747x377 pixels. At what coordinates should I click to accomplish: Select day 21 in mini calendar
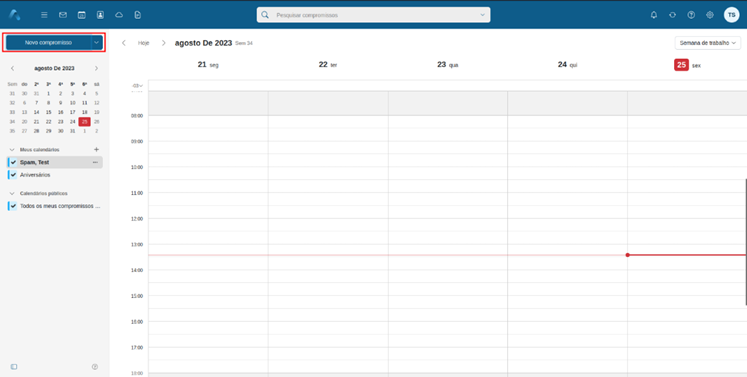coord(36,122)
